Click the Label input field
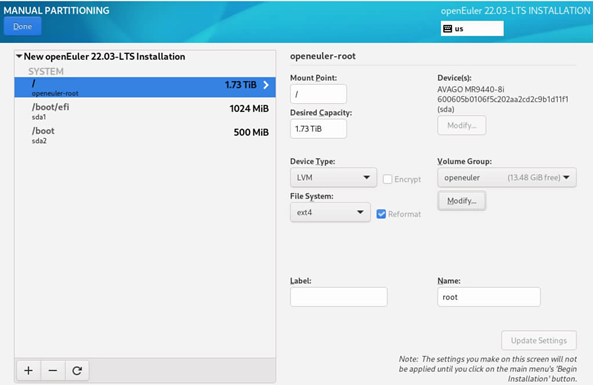This screenshot has width=593, height=385. coord(338,297)
